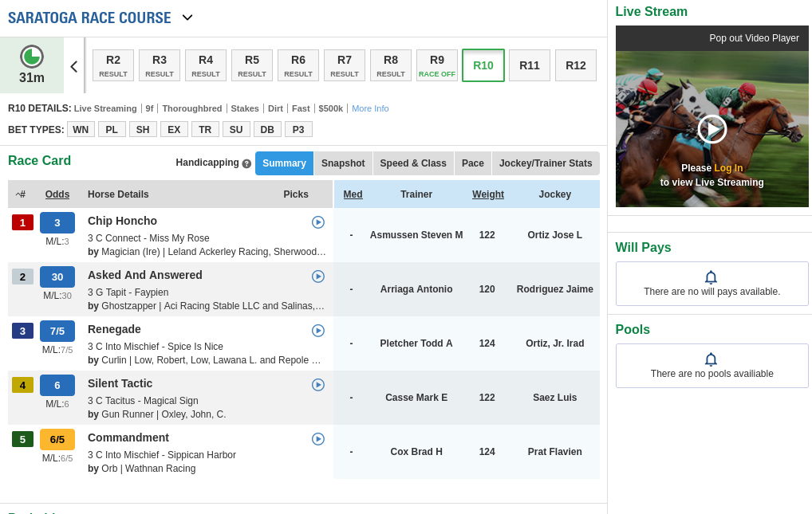Select the Summary handicapping tab
Image resolution: width=812 pixels, height=514 pixels.
[x=284, y=163]
